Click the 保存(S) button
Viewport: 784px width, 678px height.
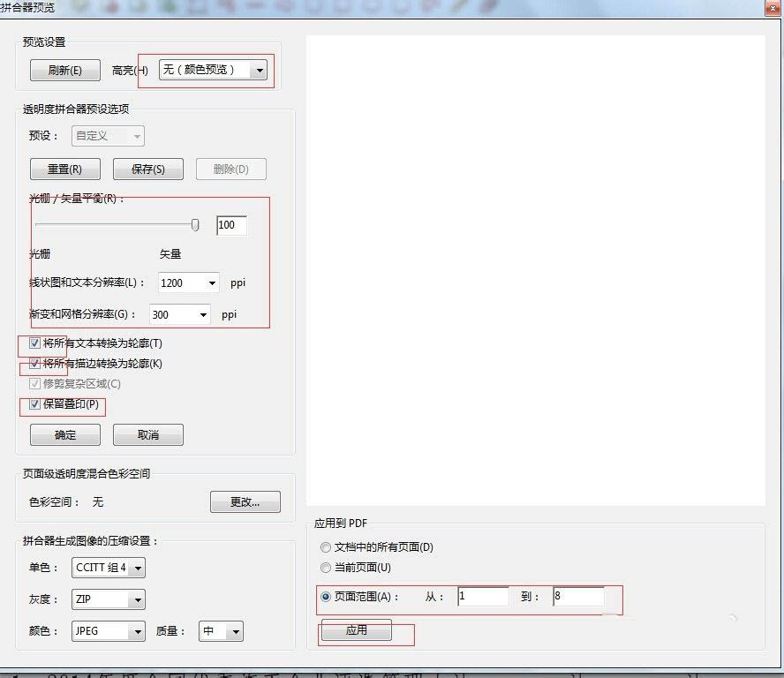[x=147, y=169]
